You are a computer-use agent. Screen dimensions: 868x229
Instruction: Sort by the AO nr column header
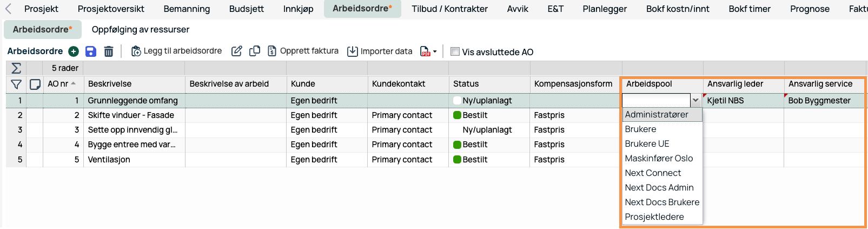58,84
